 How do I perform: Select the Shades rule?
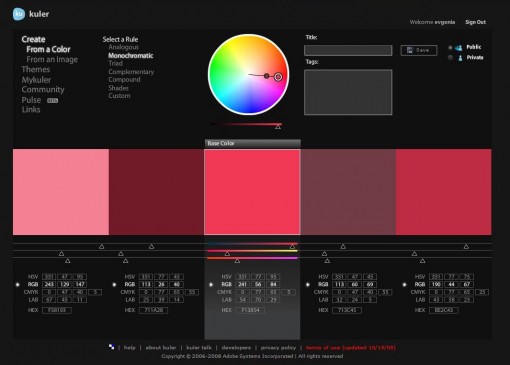118,88
